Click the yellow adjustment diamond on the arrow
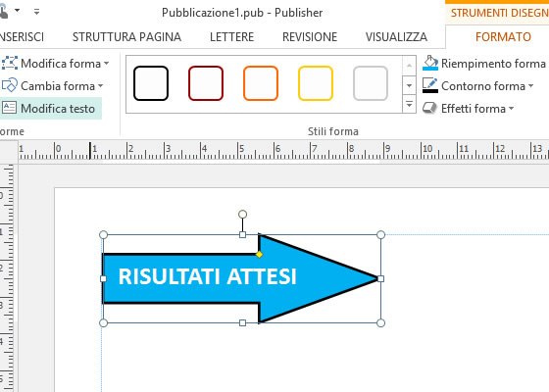Screen dimensions: 549x392 (259, 255)
